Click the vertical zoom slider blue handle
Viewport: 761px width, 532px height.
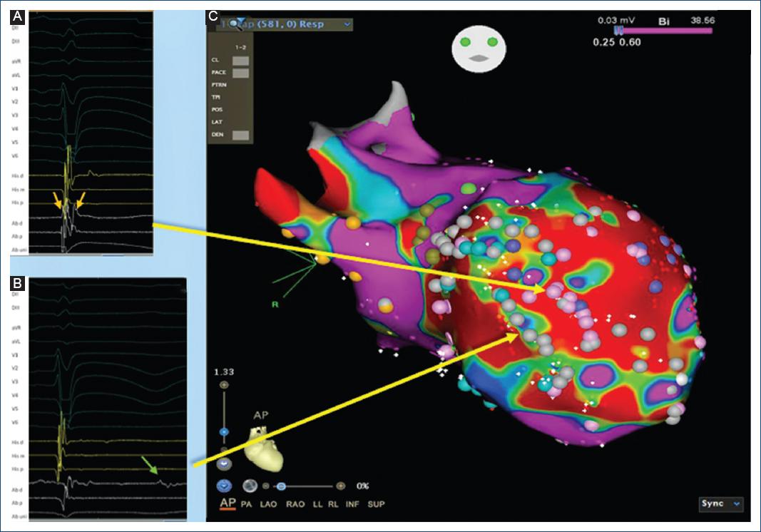click(x=225, y=432)
